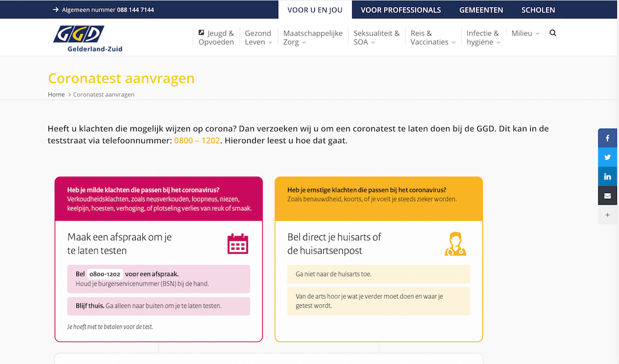Share page on Twitter
This screenshot has height=364, width=619.
click(607, 158)
